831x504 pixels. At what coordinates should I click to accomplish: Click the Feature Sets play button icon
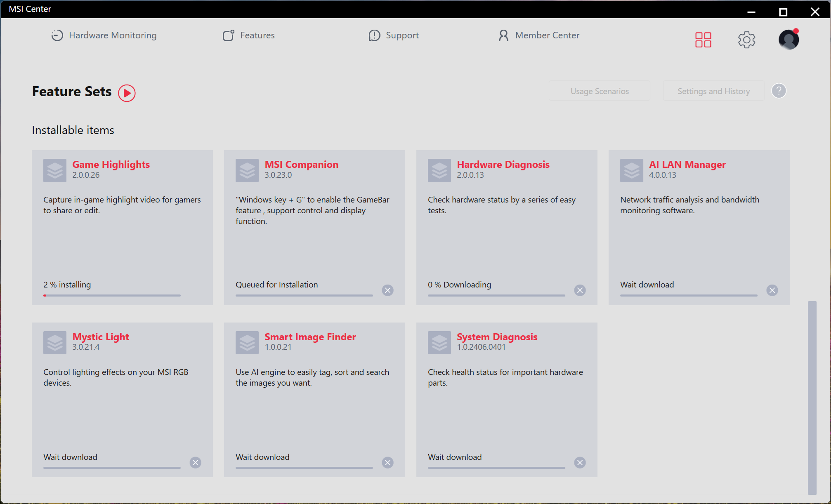click(127, 93)
